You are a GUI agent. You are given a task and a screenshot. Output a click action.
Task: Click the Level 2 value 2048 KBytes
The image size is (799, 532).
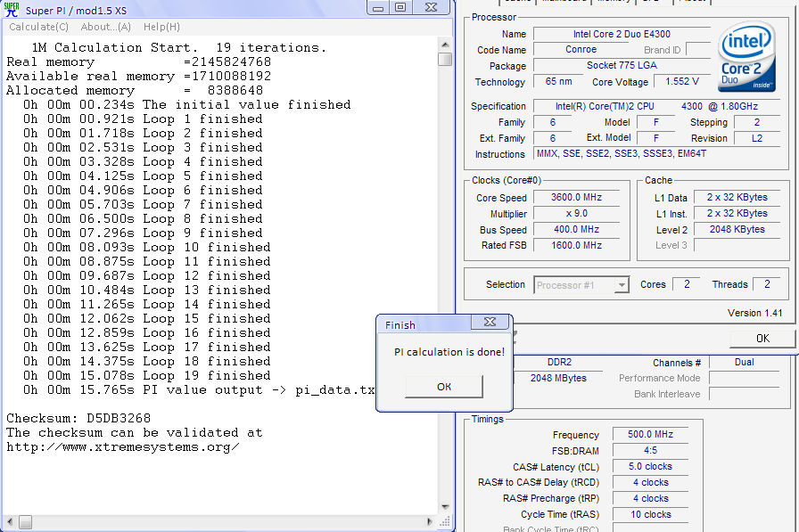737,230
